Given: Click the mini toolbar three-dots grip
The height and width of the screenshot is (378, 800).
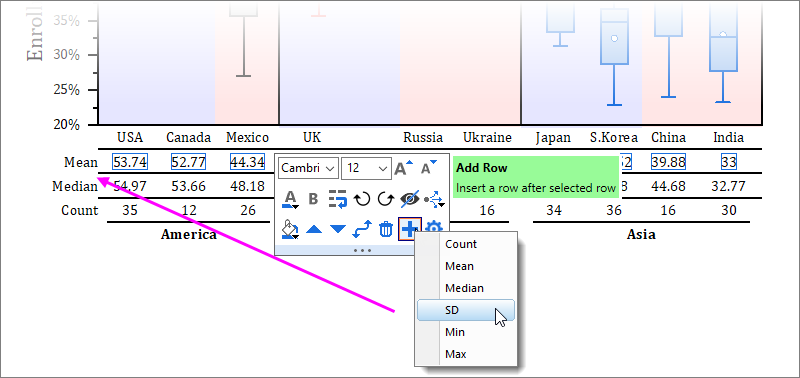Looking at the screenshot, I should pos(362,250).
